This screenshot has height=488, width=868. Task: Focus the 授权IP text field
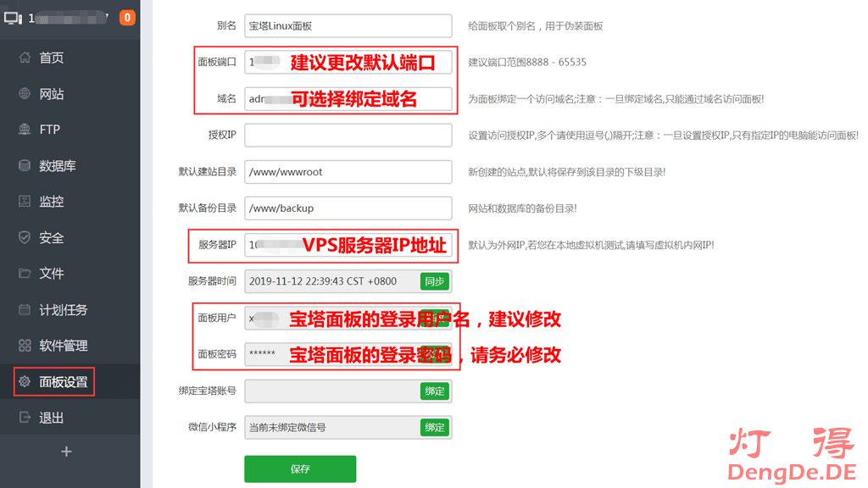[348, 136]
